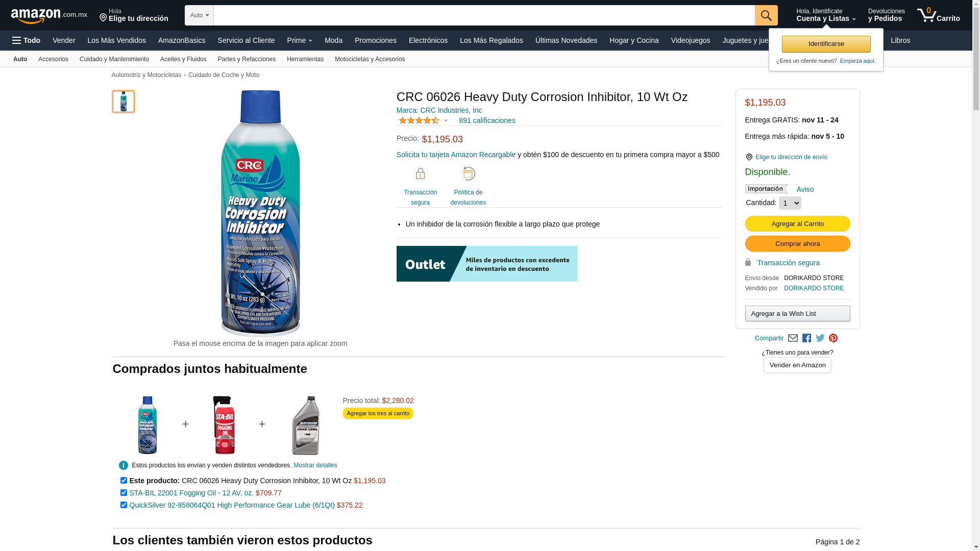Click the info icon about distinct sellers
This screenshot has height=551, width=980.
[x=124, y=465]
